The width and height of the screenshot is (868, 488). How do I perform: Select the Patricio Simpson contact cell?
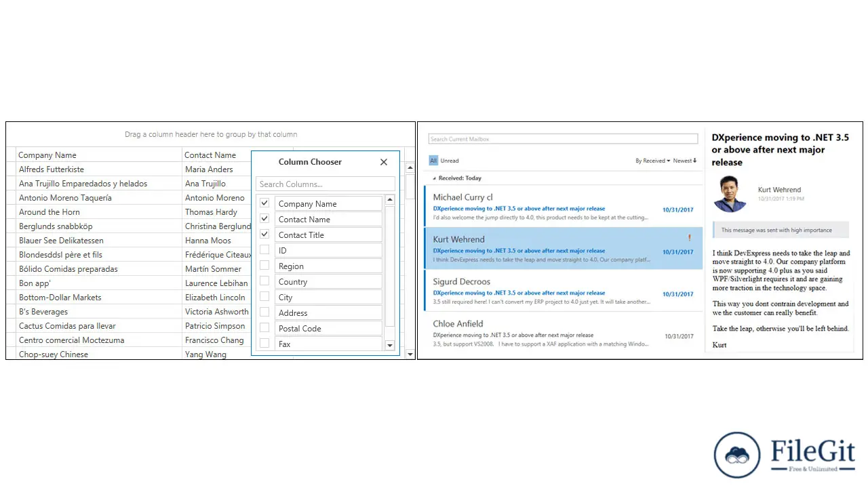(216, 325)
